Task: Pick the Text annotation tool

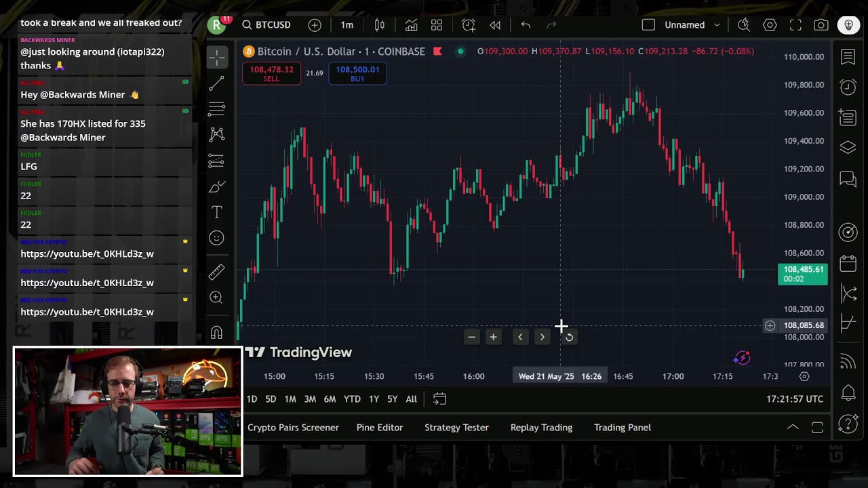Action: [x=216, y=212]
